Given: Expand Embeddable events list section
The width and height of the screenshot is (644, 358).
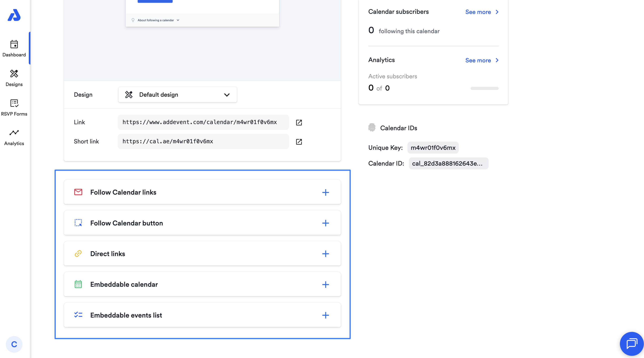Looking at the screenshot, I should coord(325,315).
